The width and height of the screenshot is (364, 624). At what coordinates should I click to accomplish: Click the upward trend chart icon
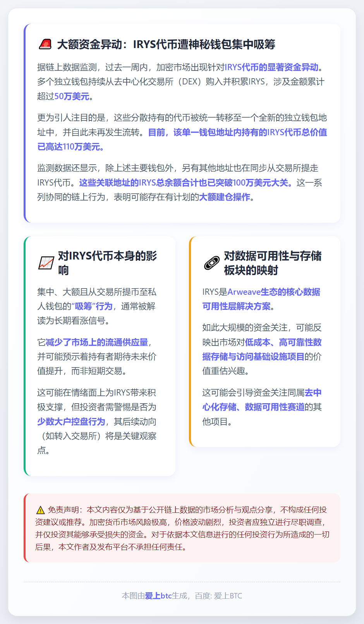[x=46, y=263]
